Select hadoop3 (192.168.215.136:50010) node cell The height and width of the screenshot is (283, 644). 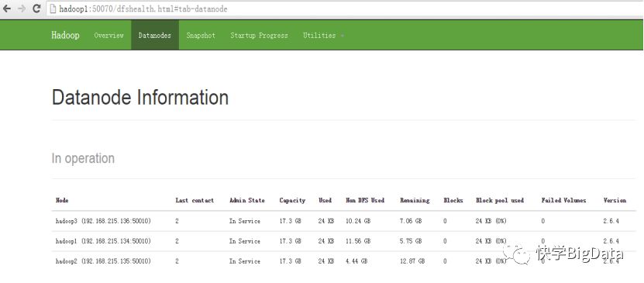pyautogui.click(x=103, y=221)
